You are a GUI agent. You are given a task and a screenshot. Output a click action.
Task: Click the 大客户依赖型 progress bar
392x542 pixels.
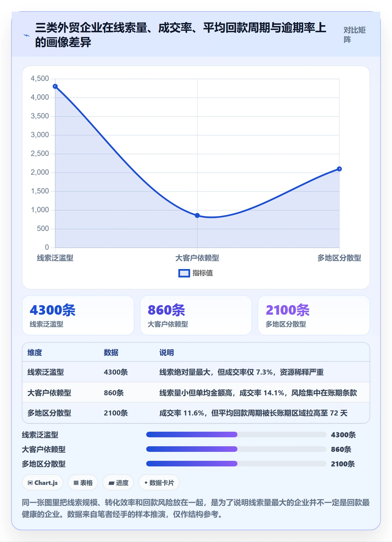click(236, 449)
